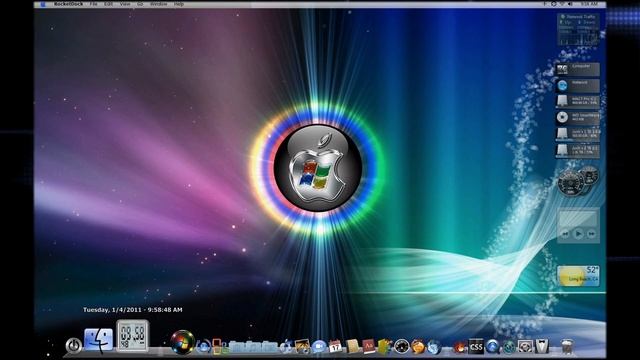Open the RocketDock menu
The height and width of the screenshot is (360, 640).
[69, 4]
